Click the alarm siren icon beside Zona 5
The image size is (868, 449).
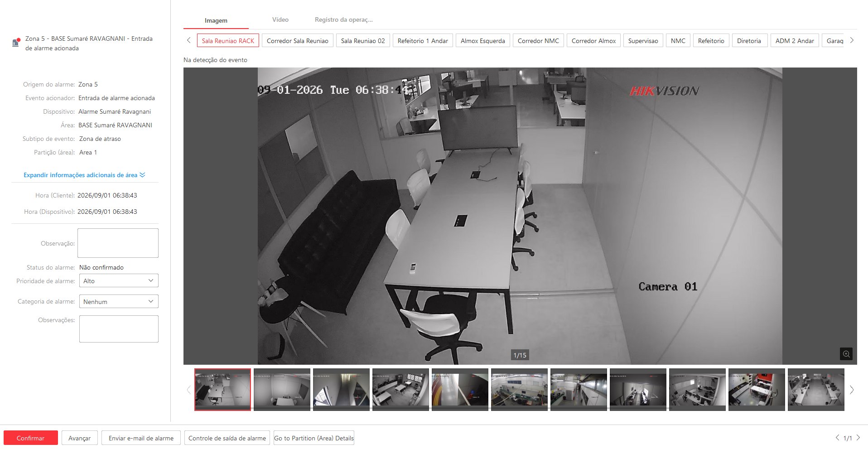[x=16, y=43]
